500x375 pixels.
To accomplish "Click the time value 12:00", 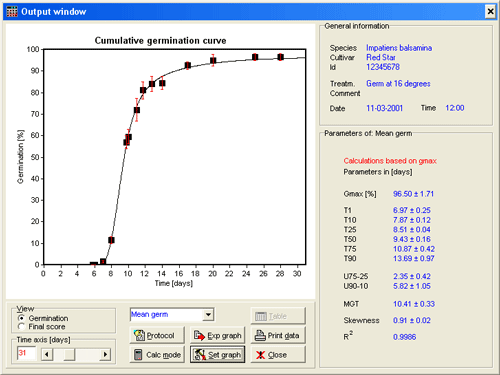I will 455,108.
